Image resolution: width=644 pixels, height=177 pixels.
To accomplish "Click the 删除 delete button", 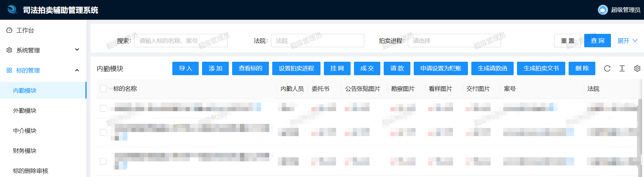I will 582,68.
